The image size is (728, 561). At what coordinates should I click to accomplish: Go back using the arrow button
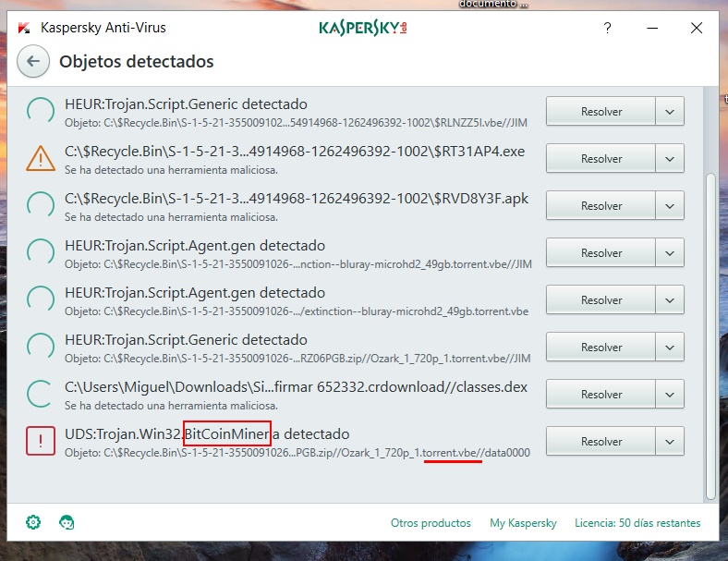pyautogui.click(x=33, y=61)
